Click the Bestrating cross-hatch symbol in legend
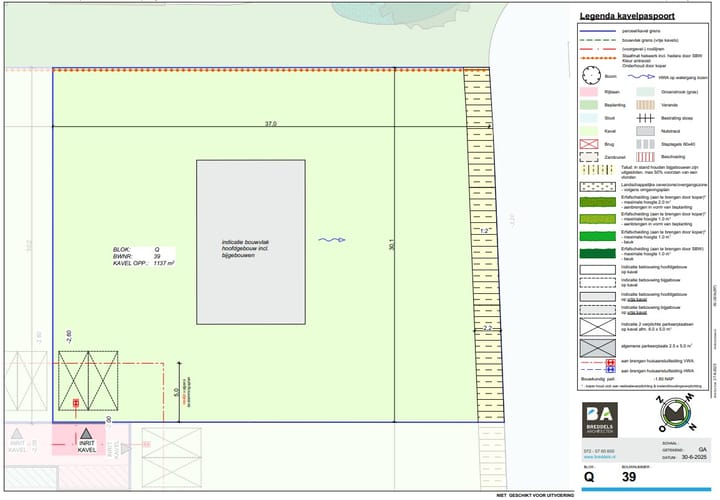720x500 pixels. click(x=645, y=118)
